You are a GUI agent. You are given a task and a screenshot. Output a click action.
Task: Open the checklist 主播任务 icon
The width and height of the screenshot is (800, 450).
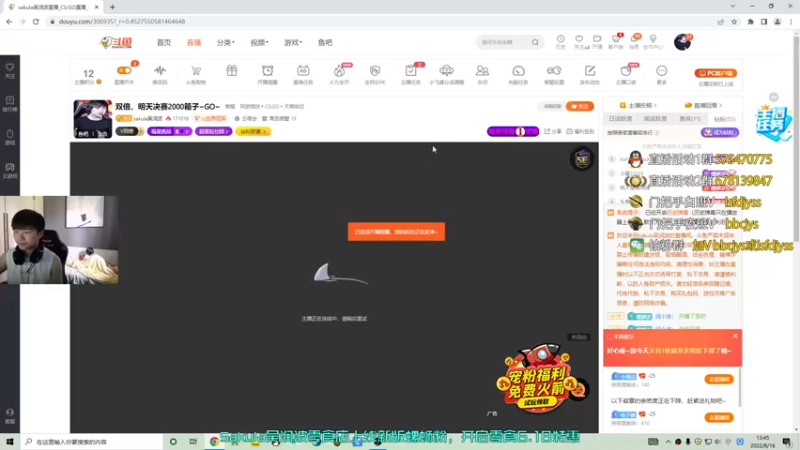[411, 73]
